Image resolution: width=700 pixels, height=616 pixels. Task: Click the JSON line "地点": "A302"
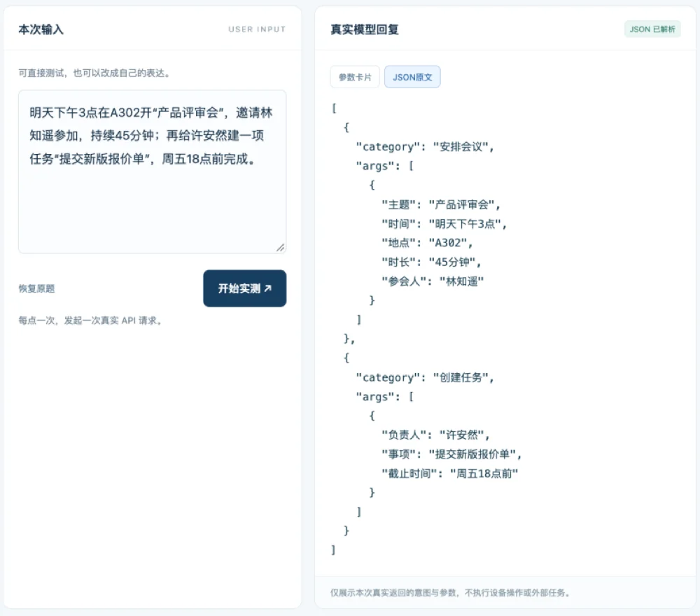point(427,244)
